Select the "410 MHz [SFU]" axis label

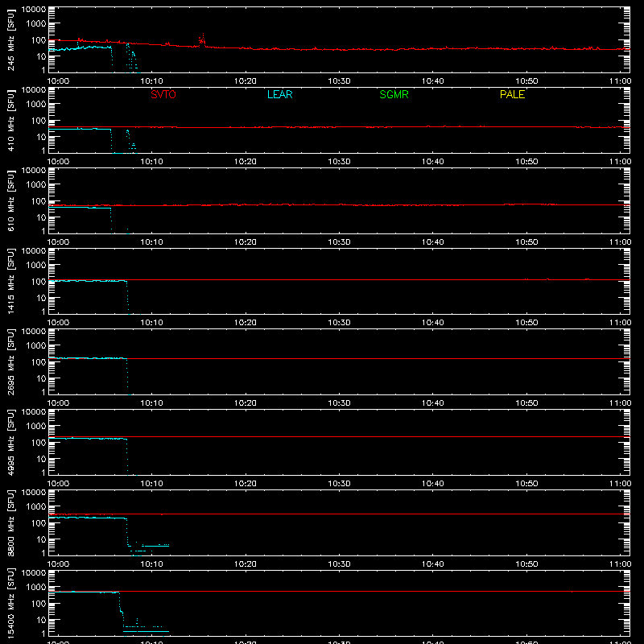tap(10, 121)
